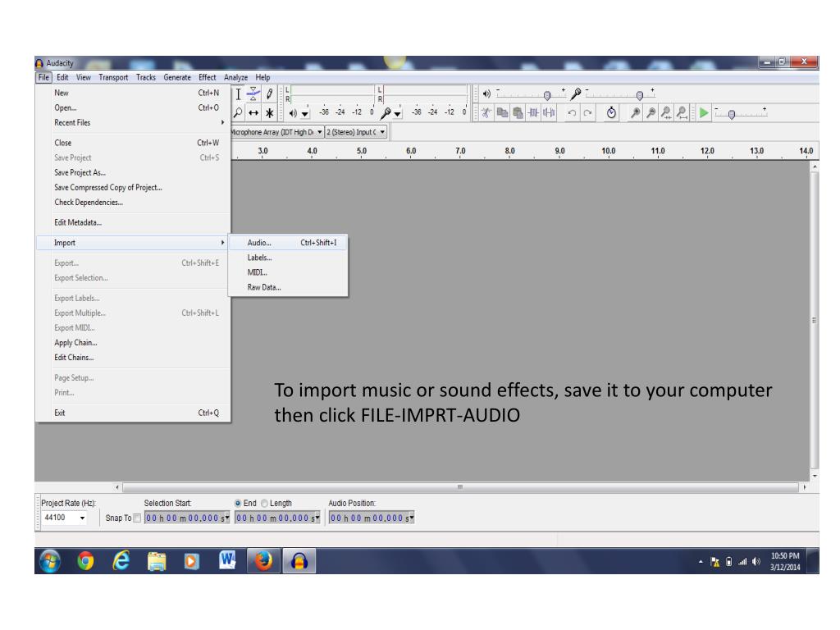Select the End radio button
The height and width of the screenshot is (630, 840).
238,503
